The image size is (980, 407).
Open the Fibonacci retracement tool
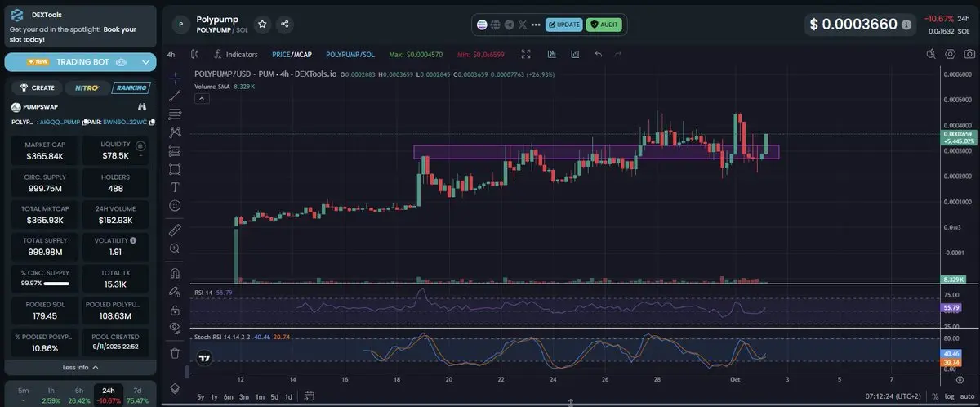point(175,114)
